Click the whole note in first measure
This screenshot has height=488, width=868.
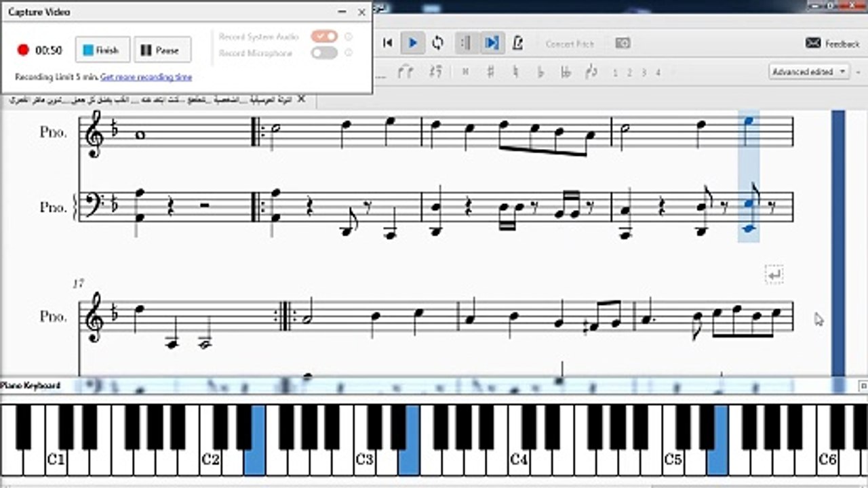[140, 135]
